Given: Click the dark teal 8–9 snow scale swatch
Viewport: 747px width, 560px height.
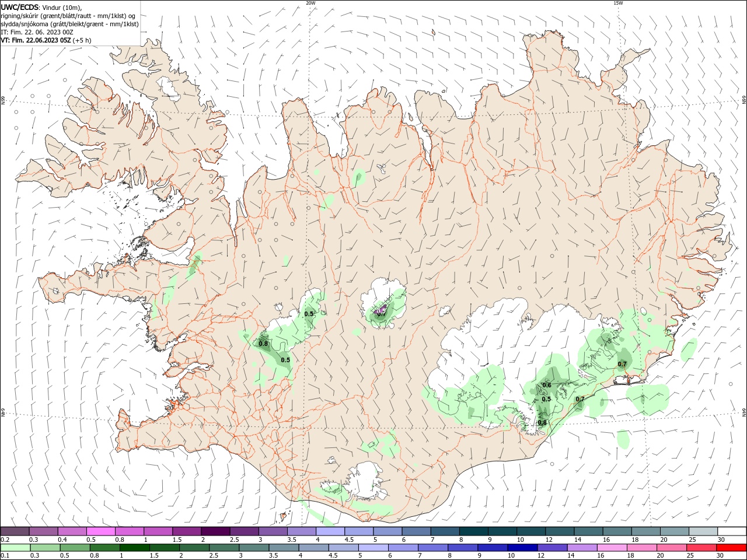Looking at the screenshot, I should click(474, 531).
